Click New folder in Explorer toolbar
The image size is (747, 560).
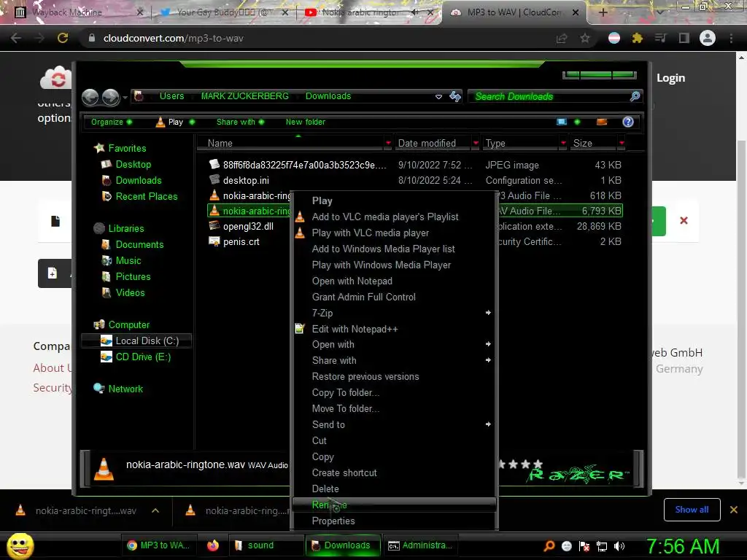click(x=306, y=122)
